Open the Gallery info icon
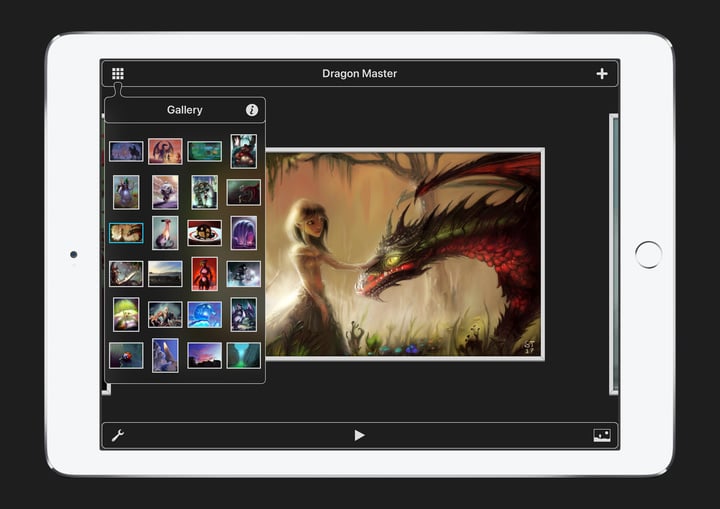Screen dimensions: 720x509 (x=252, y=110)
